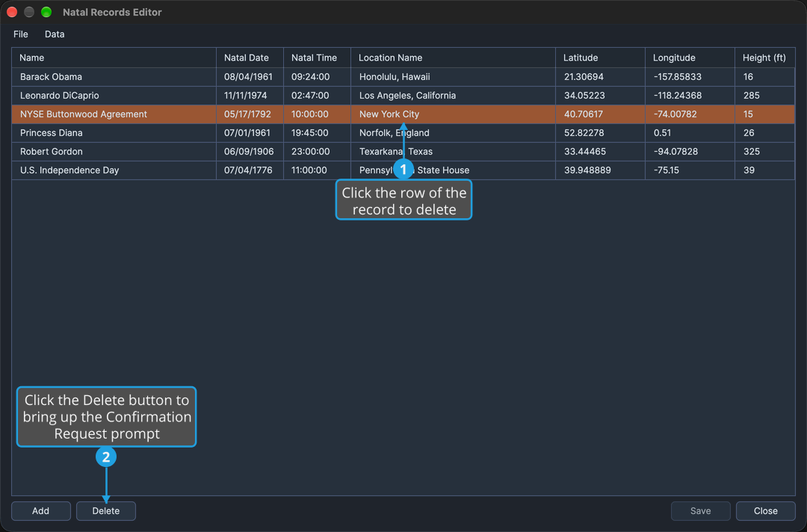807x532 pixels.
Task: Click the 09:24:00 natal time cell
Action: pyautogui.click(x=317, y=77)
